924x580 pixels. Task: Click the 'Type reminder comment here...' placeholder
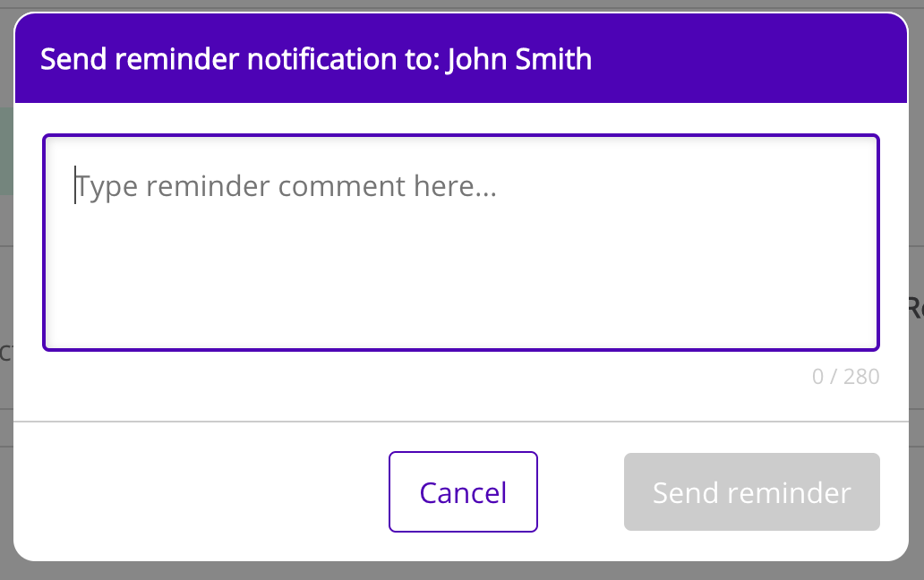pos(287,186)
